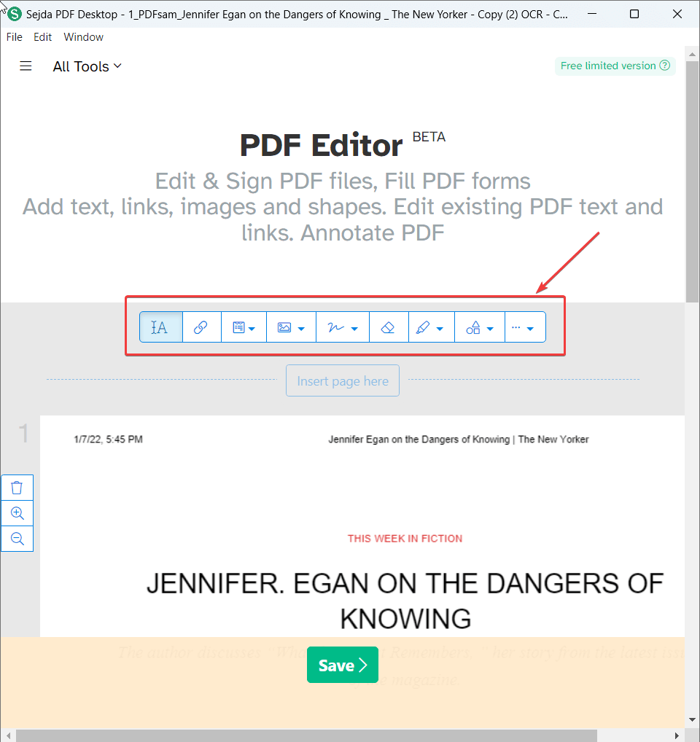Select the Whiteout eraser tool
This screenshot has height=742, width=700.
coord(389,327)
